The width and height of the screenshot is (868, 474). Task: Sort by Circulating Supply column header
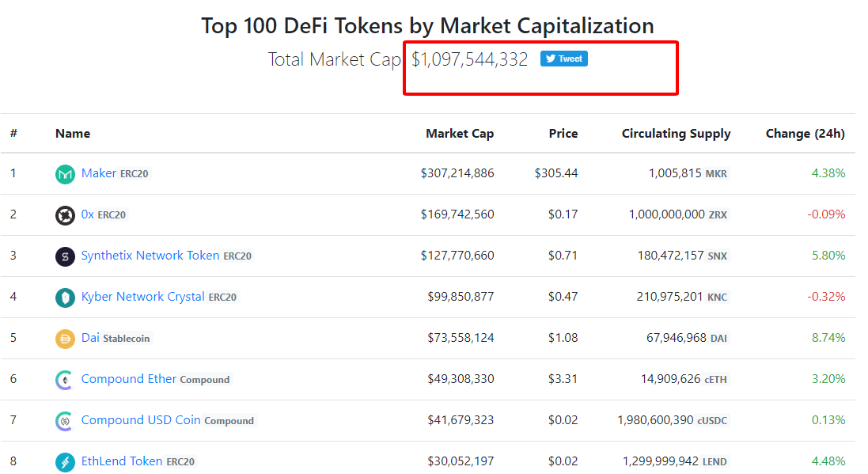pos(676,134)
